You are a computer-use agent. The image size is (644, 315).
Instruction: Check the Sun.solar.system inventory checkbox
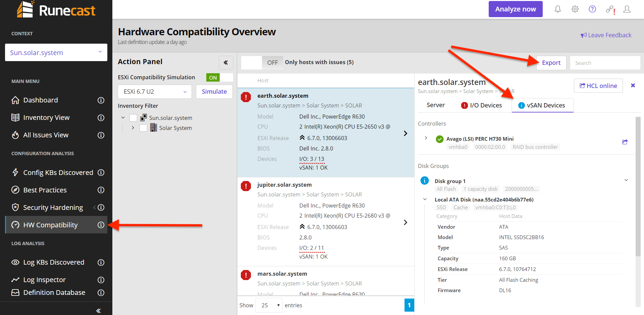[133, 118]
